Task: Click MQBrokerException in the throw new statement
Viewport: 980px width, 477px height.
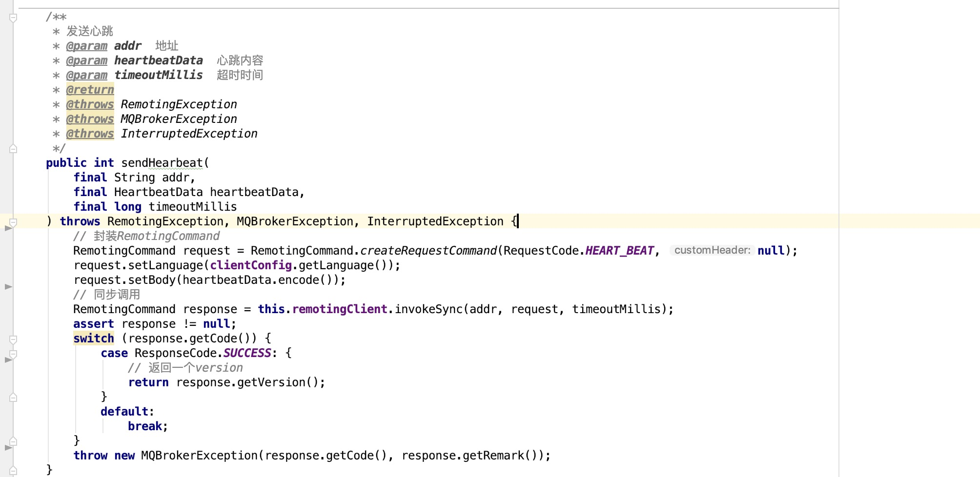Action: click(199, 456)
